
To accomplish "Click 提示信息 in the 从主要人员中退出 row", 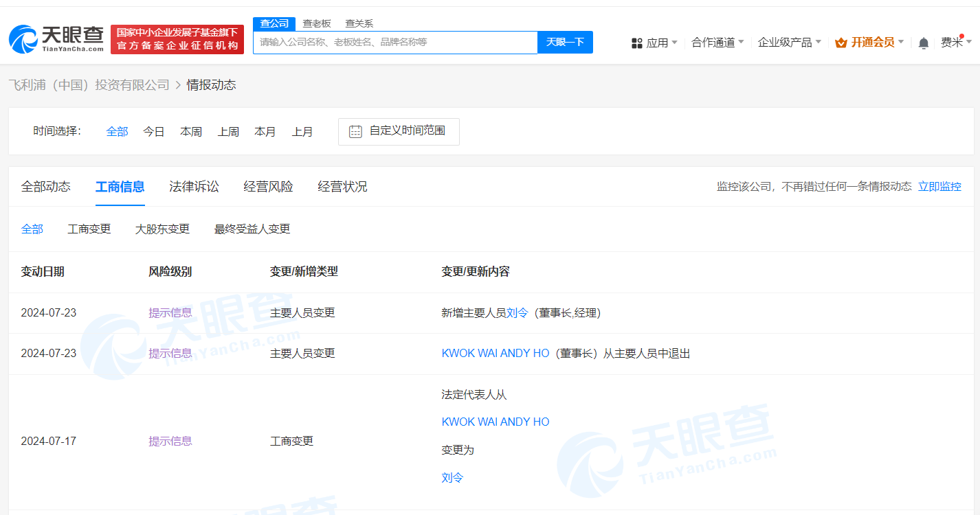I will (170, 353).
